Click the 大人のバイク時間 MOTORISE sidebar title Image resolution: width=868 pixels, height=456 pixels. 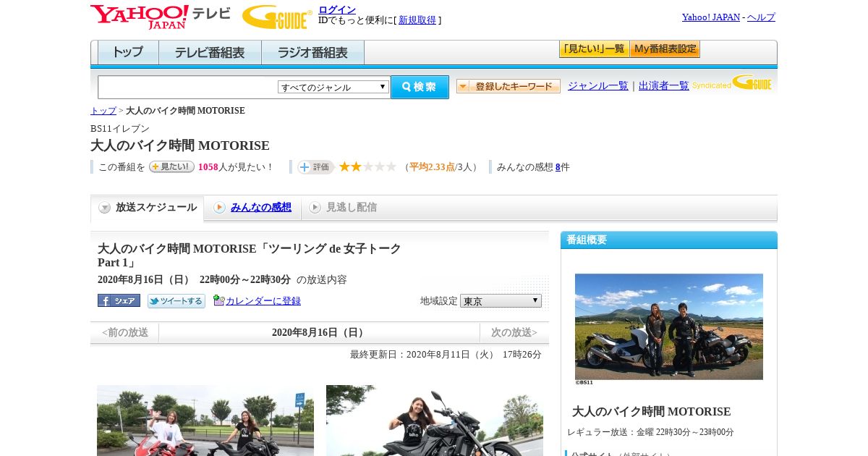click(x=652, y=412)
